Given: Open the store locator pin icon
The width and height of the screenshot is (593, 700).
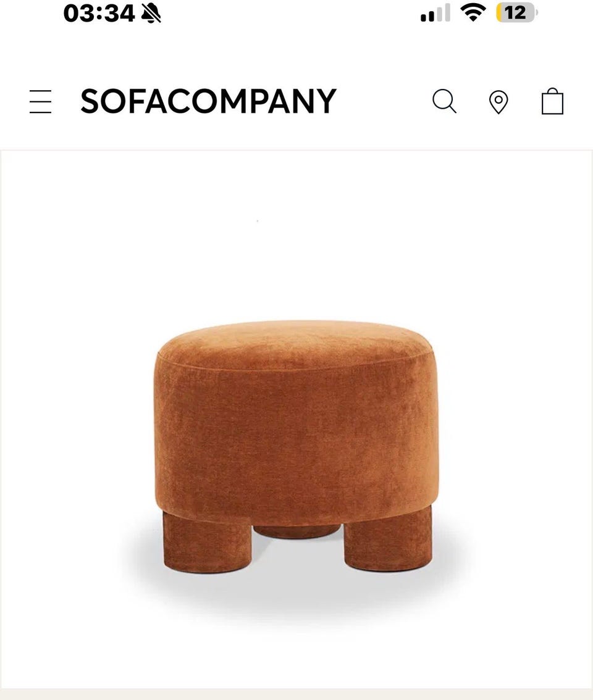Looking at the screenshot, I should [498, 102].
